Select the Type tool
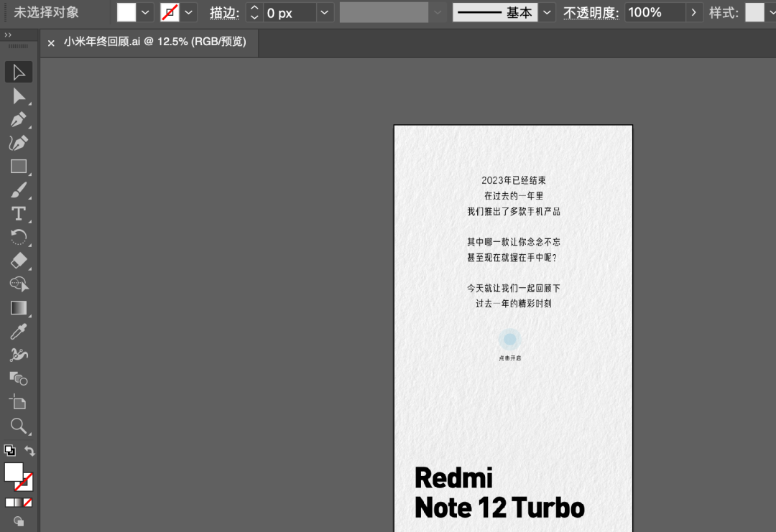This screenshot has width=776, height=532. (x=19, y=214)
